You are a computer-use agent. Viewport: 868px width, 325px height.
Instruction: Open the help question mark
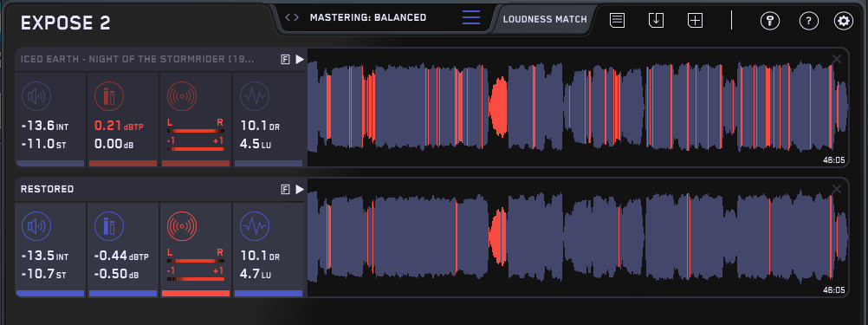(x=809, y=21)
